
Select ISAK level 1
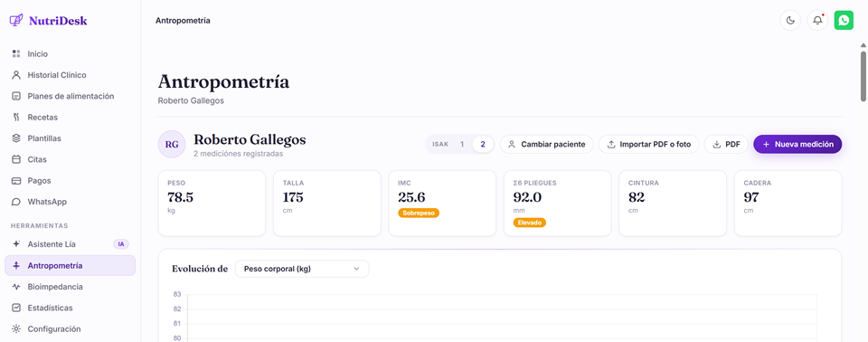click(x=462, y=144)
